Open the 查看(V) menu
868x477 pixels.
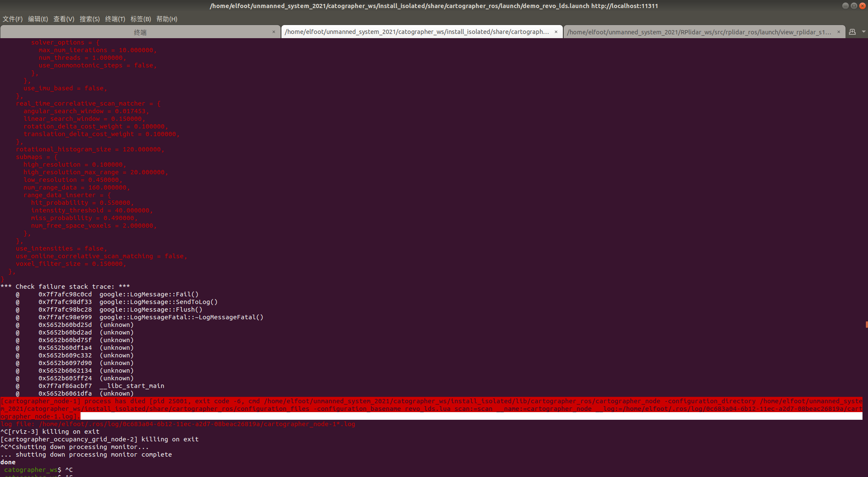64,19
